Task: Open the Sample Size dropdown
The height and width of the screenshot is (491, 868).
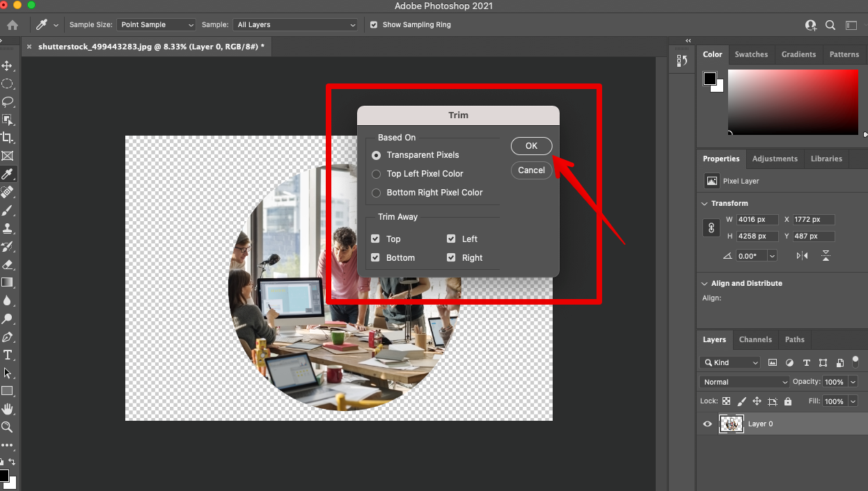Action: click(x=157, y=24)
